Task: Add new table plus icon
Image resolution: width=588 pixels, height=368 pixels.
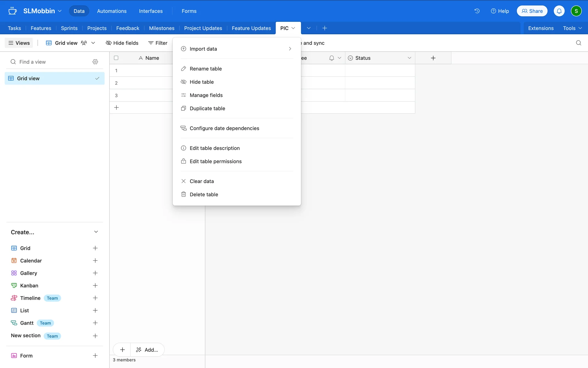Action: [x=325, y=28]
